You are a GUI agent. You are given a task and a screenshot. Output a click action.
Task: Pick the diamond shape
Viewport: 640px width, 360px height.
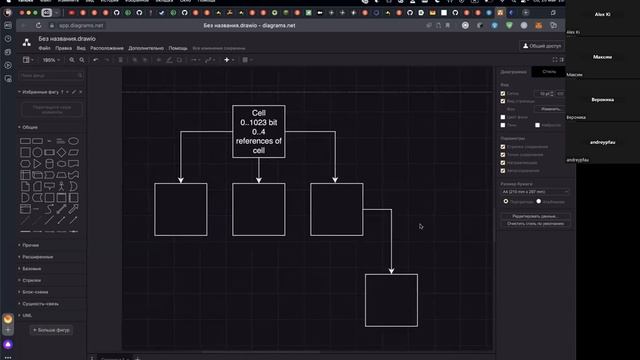61,153
